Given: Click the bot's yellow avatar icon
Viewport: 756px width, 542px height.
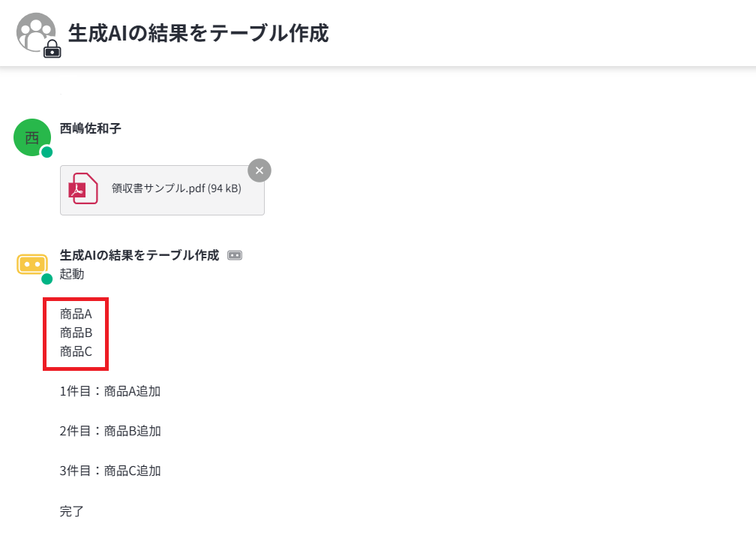Looking at the screenshot, I should pyautogui.click(x=31, y=264).
